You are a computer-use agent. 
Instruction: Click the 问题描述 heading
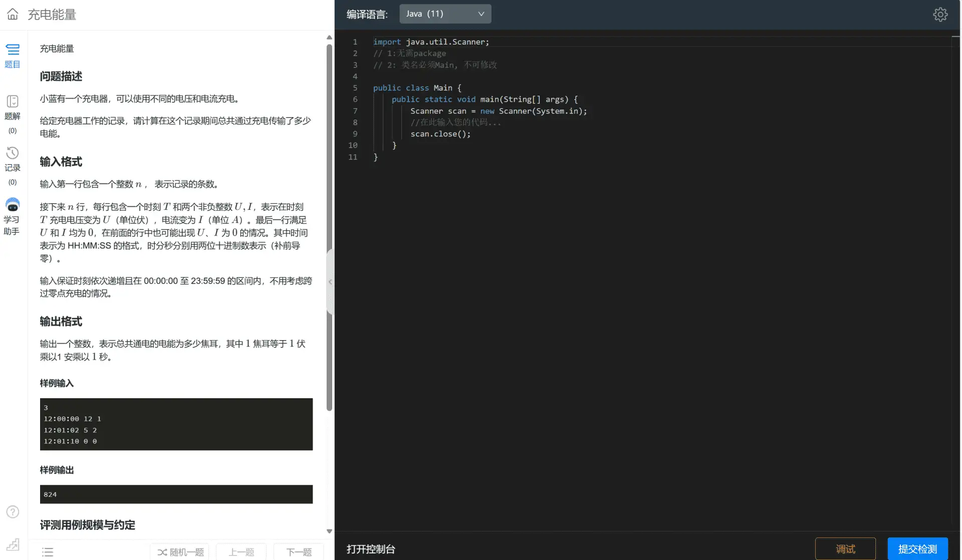pos(61,76)
